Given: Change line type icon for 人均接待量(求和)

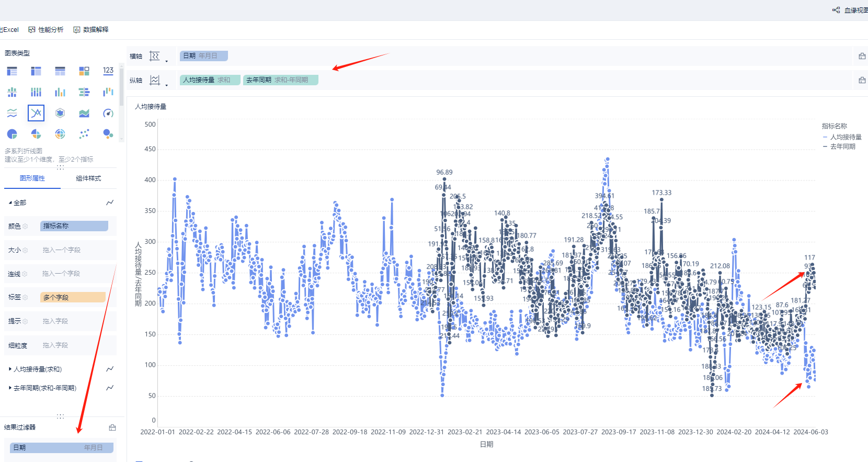Looking at the screenshot, I should 110,369.
